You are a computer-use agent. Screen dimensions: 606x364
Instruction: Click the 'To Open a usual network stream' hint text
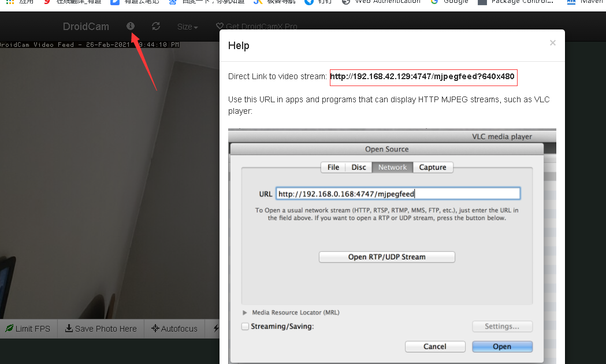(x=387, y=214)
